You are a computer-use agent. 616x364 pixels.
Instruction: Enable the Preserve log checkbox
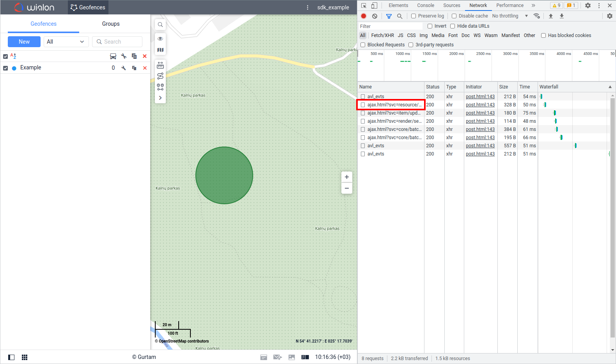point(414,16)
